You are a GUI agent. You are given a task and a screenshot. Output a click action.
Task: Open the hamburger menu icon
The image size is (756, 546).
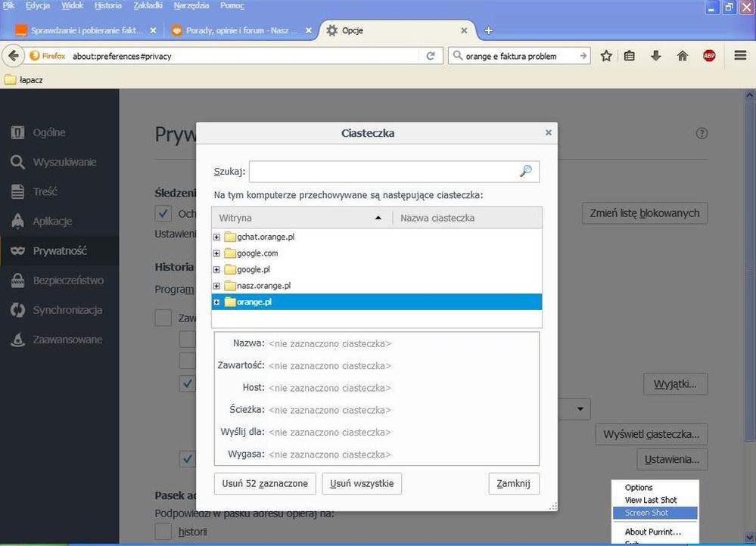(740, 56)
